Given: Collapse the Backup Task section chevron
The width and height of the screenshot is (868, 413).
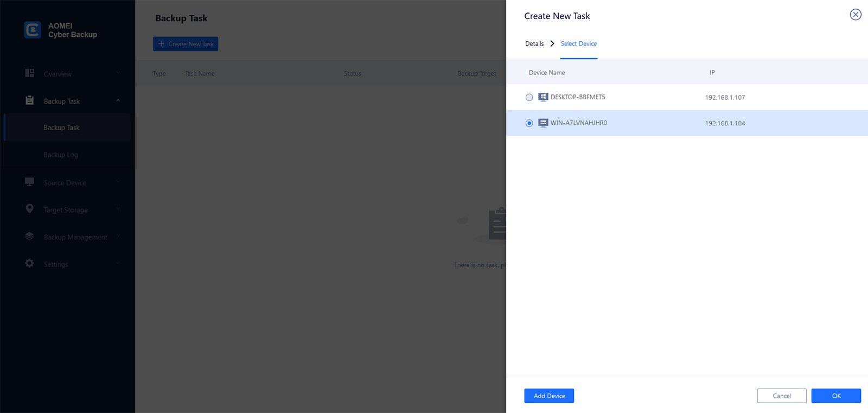Looking at the screenshot, I should (118, 100).
